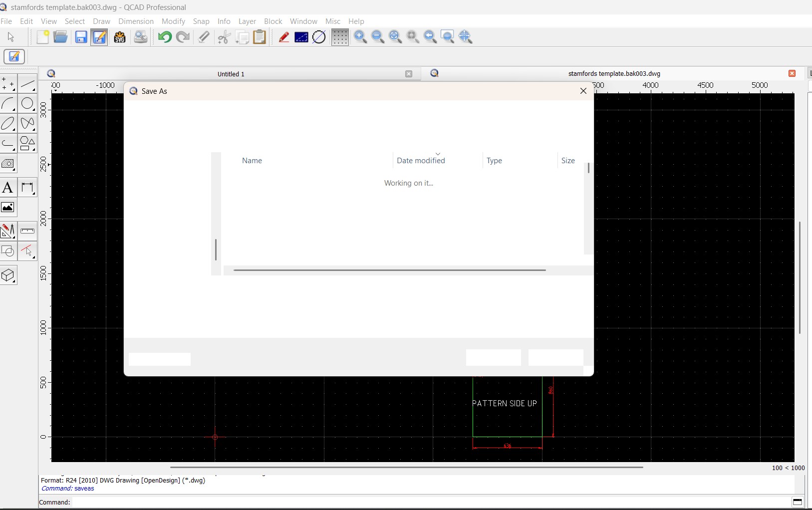Pan the drawing view
Screen dimensions: 812x510
tap(467, 37)
